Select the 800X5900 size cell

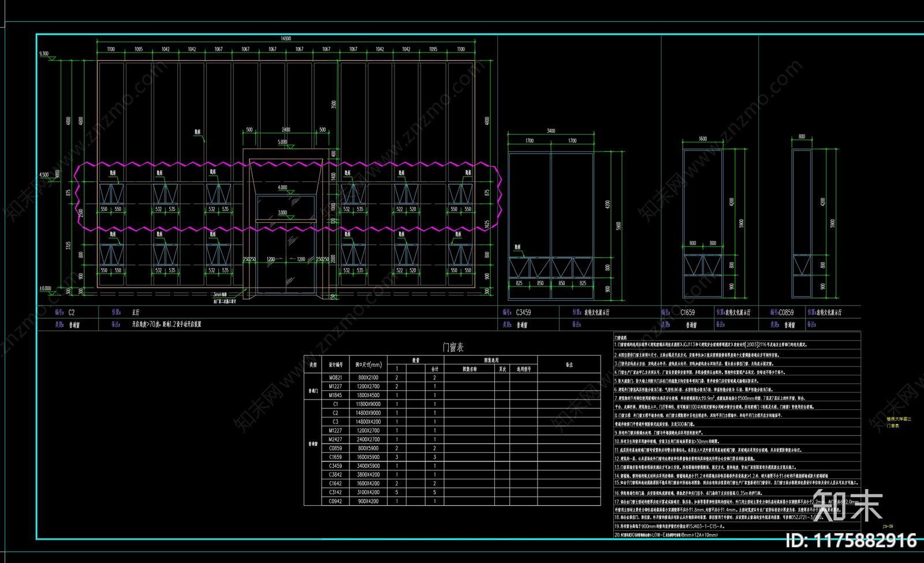pos(368,448)
